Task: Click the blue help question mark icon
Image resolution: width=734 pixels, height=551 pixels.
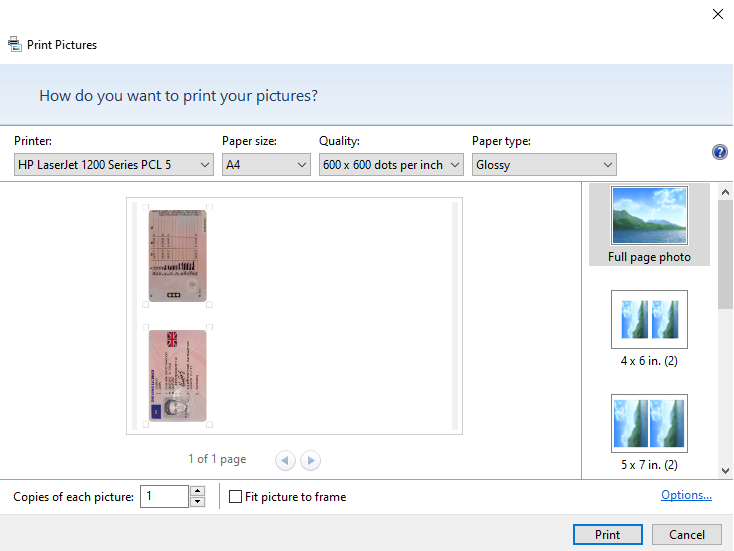Action: tap(719, 152)
